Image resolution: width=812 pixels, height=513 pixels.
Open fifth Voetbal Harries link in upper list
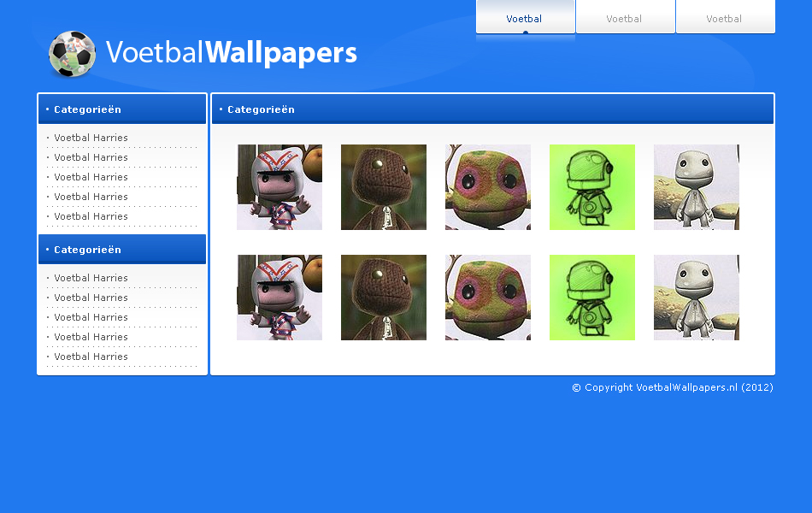coord(91,216)
